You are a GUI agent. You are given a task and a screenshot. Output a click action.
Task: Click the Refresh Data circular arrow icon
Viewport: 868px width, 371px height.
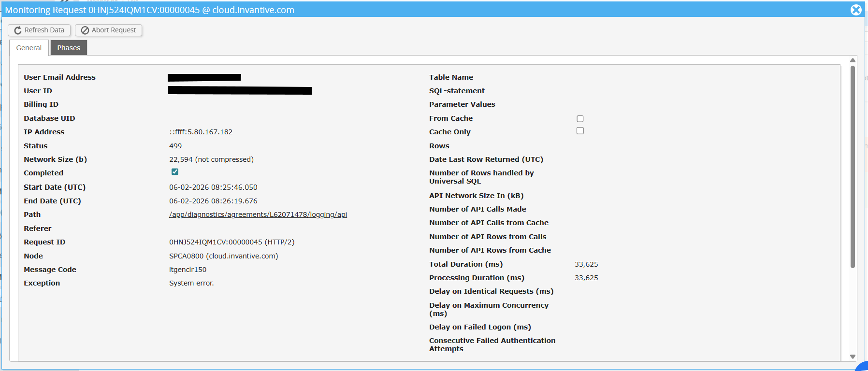click(18, 30)
